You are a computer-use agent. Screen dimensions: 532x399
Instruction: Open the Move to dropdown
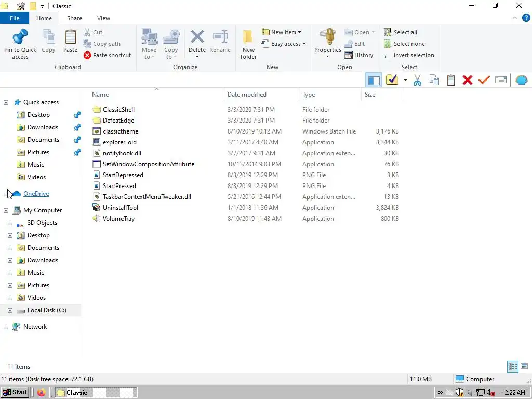click(x=149, y=44)
